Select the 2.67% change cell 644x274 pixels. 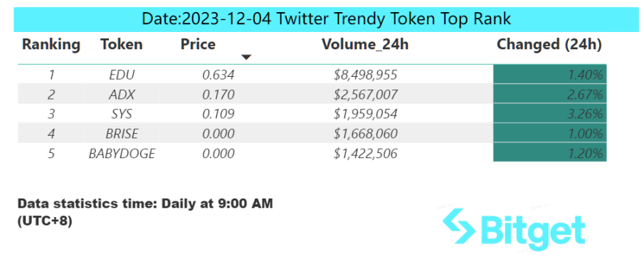(549, 94)
